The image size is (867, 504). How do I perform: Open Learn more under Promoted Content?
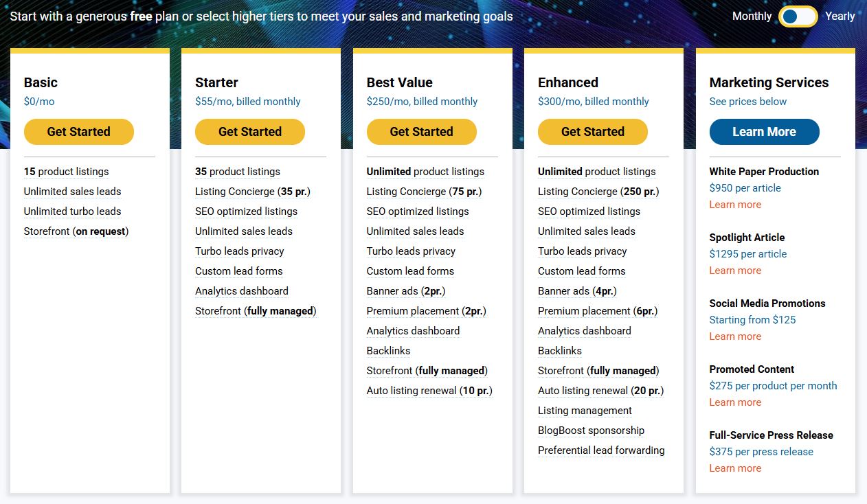[735, 402]
